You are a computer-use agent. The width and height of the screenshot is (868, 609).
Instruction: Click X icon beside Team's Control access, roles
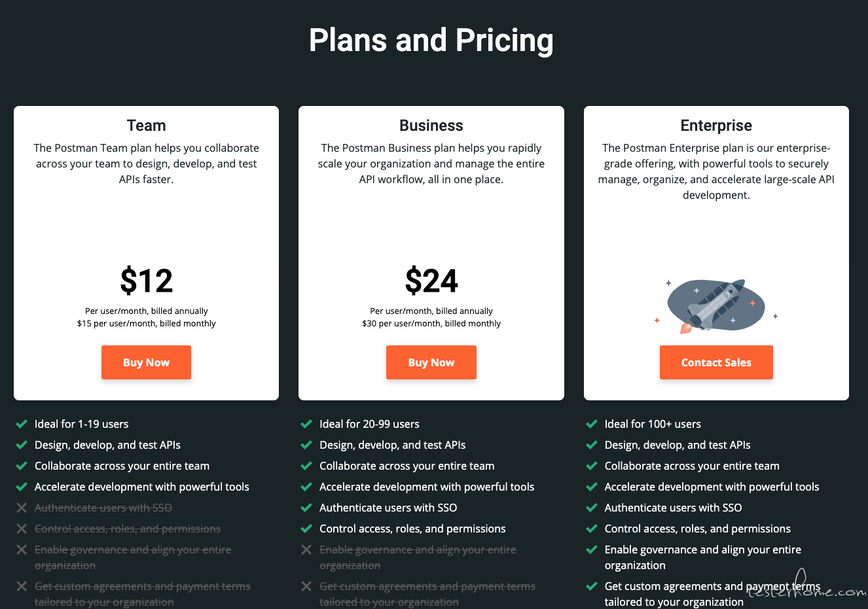[22, 529]
